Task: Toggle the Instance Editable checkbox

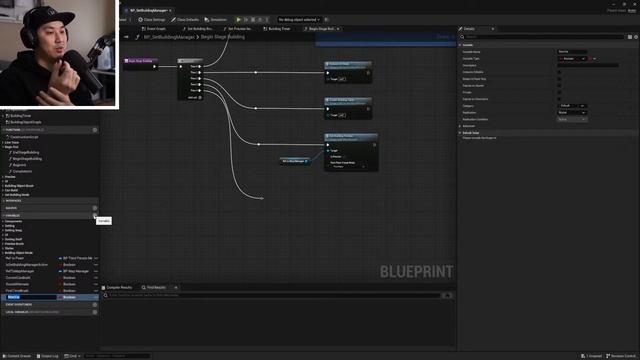Action: [x=559, y=72]
